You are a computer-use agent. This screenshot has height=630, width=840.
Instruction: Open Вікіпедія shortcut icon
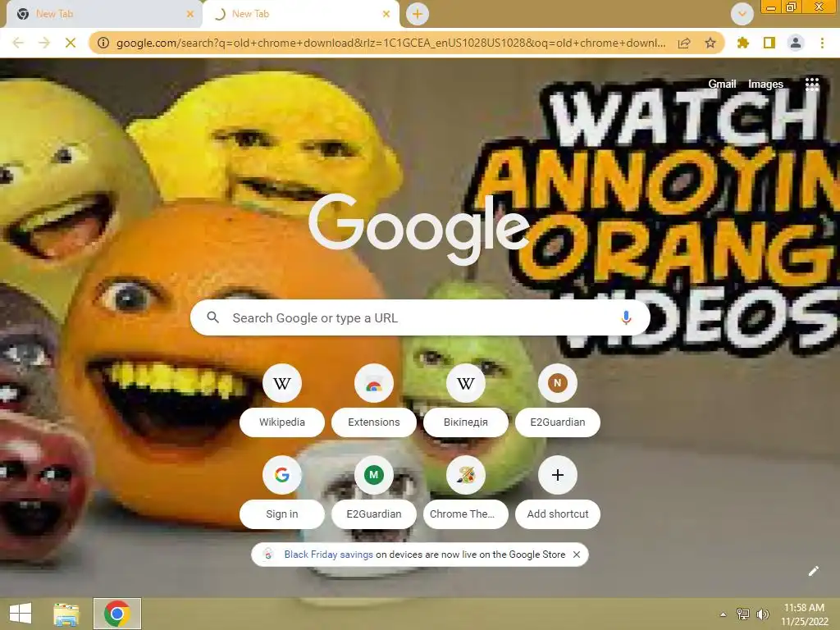pyautogui.click(x=466, y=383)
